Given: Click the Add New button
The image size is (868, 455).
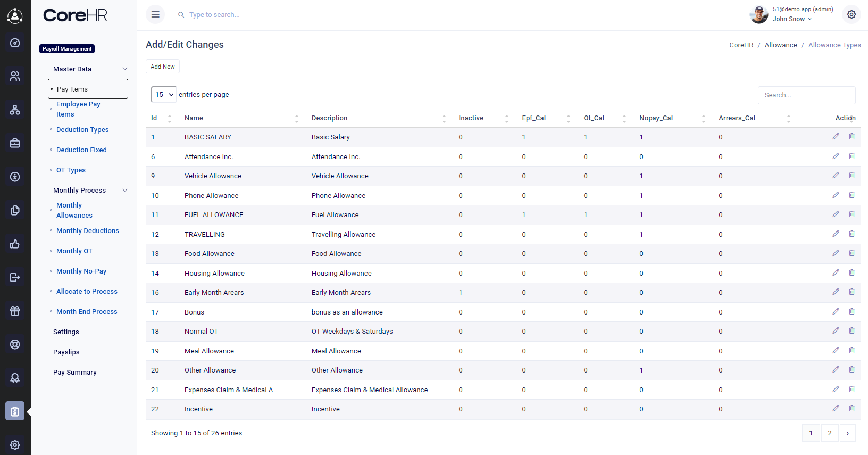Looking at the screenshot, I should (x=162, y=67).
